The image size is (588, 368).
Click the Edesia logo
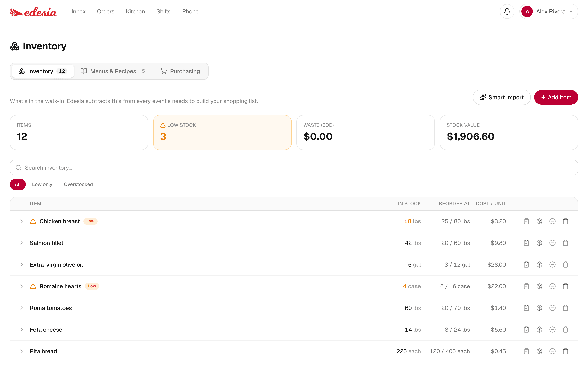pyautogui.click(x=33, y=12)
